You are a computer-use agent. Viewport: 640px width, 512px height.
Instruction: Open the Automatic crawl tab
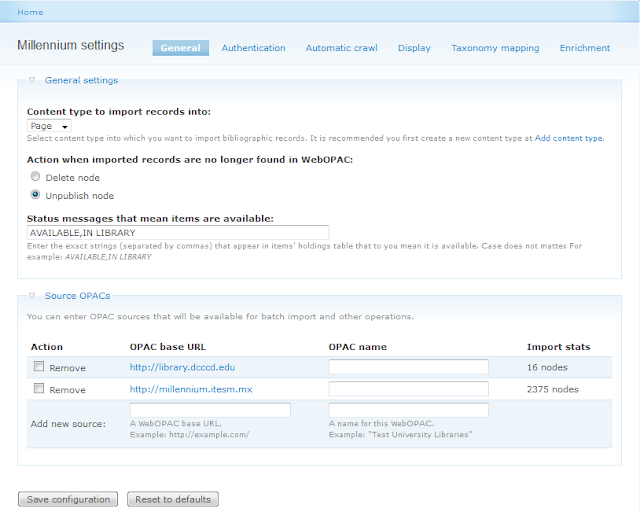point(342,48)
